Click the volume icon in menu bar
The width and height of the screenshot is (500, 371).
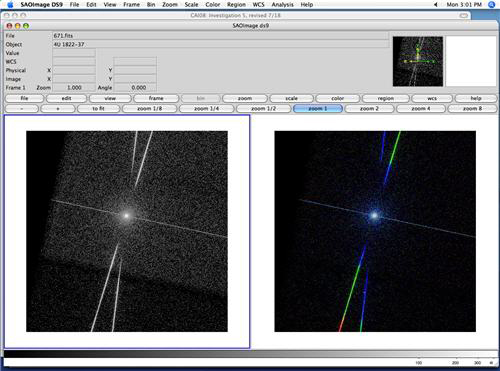pyautogui.click(x=436, y=5)
